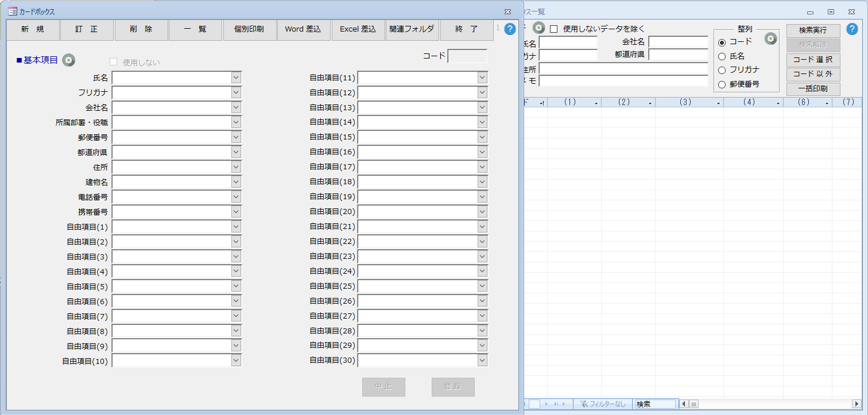Select the 郵便番号 sort radio button
Screen dimensions: 868x415
click(x=722, y=84)
